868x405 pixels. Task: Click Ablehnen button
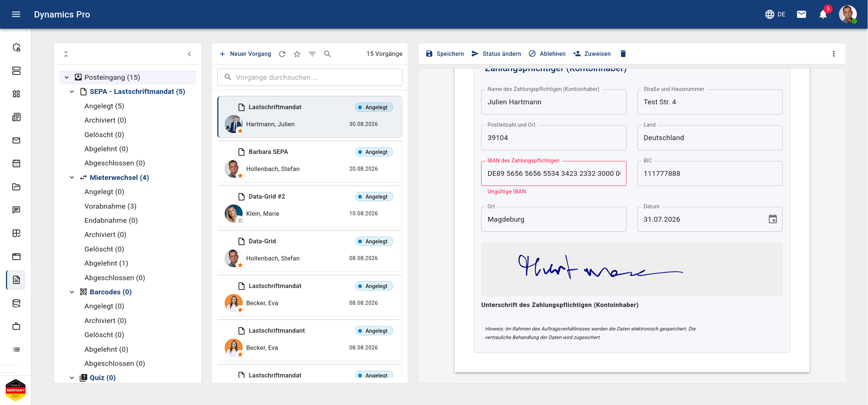tap(547, 54)
